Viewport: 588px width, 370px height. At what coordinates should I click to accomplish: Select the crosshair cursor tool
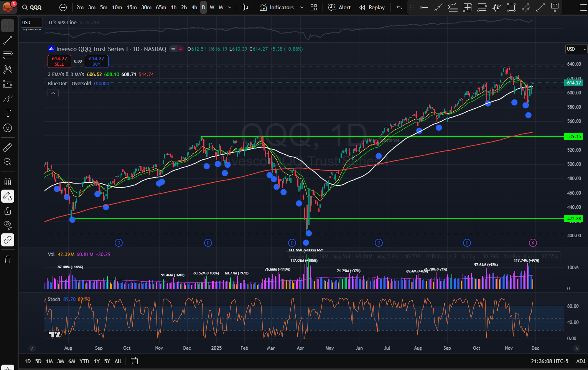8,26
